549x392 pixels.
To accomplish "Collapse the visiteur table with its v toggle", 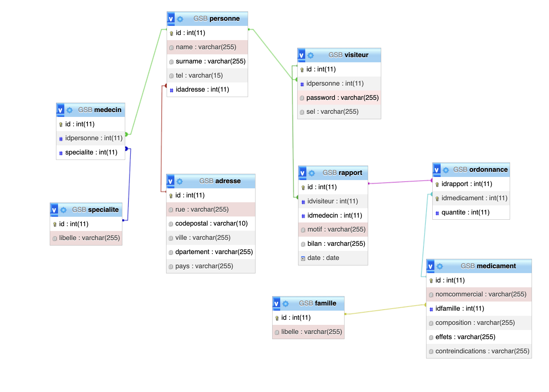I will tap(301, 55).
